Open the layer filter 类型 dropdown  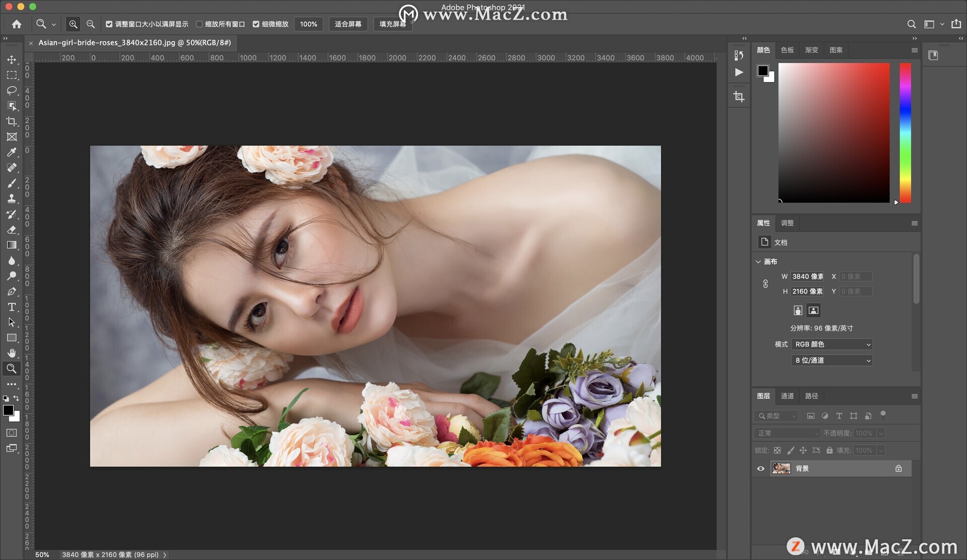coord(777,416)
